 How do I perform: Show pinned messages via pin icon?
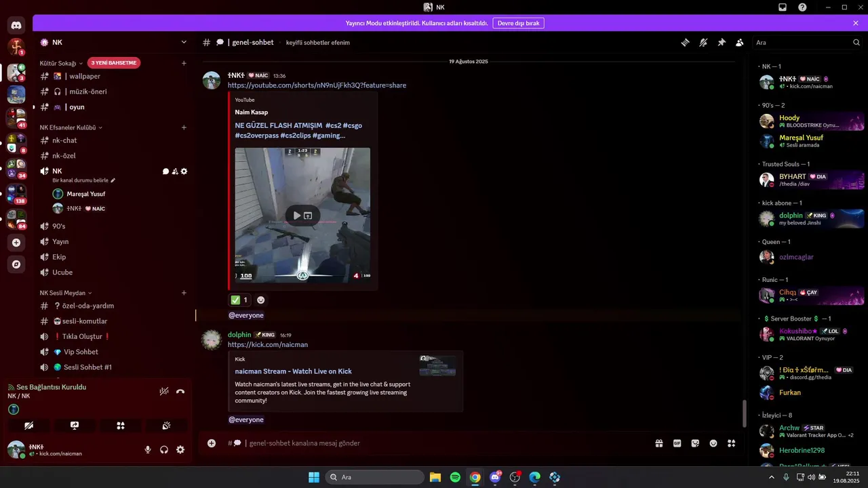pos(722,42)
